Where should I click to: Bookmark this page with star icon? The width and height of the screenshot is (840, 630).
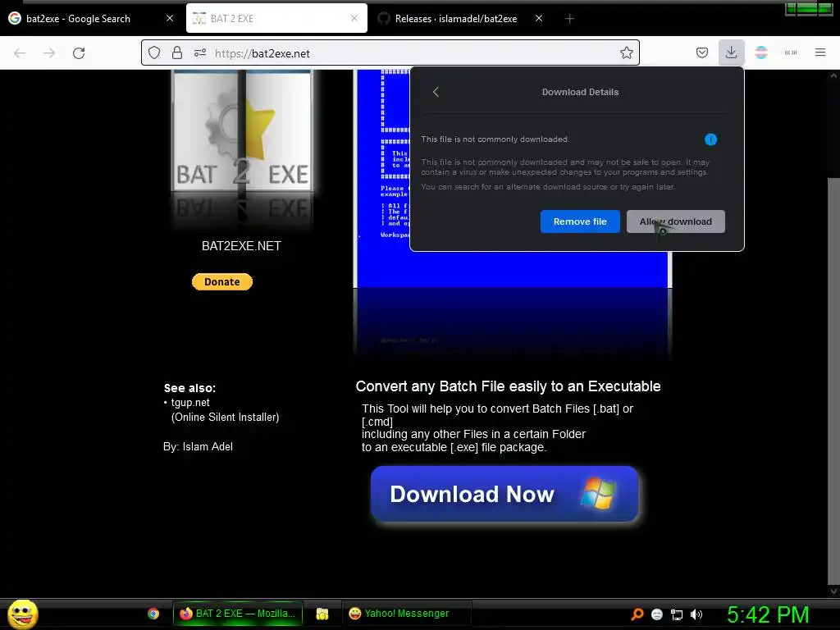626,53
